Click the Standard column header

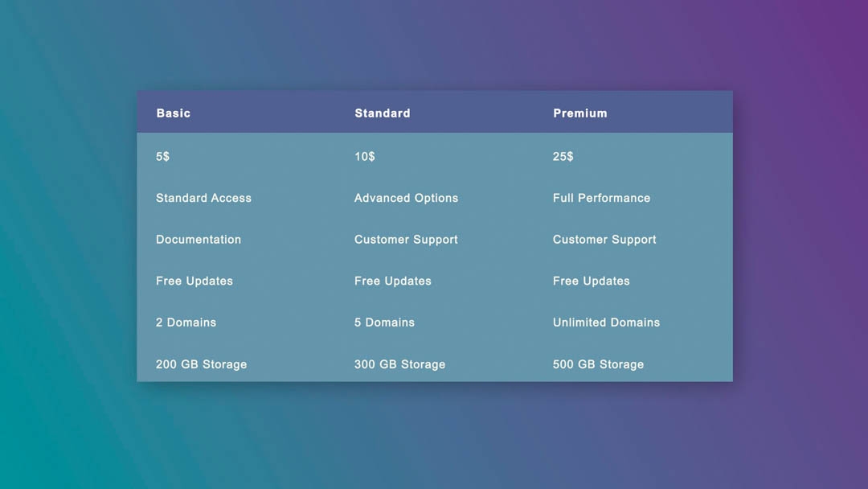[x=383, y=113]
